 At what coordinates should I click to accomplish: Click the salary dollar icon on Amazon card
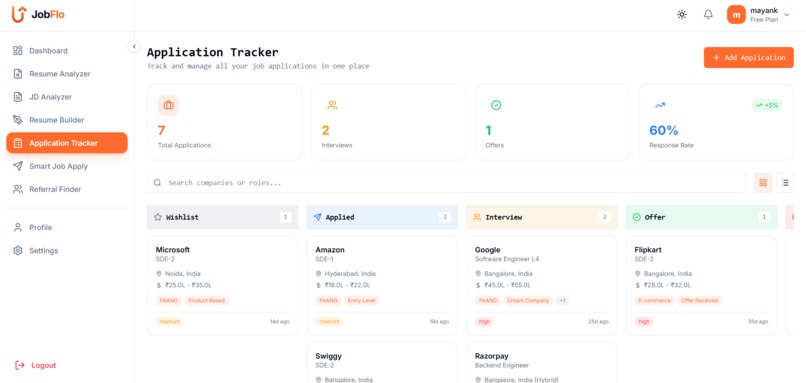pos(319,285)
